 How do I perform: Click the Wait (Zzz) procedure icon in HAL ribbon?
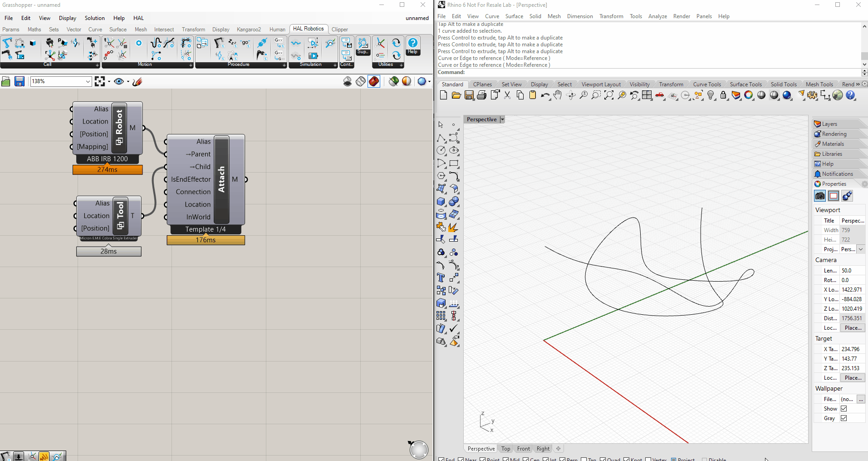pos(232,43)
